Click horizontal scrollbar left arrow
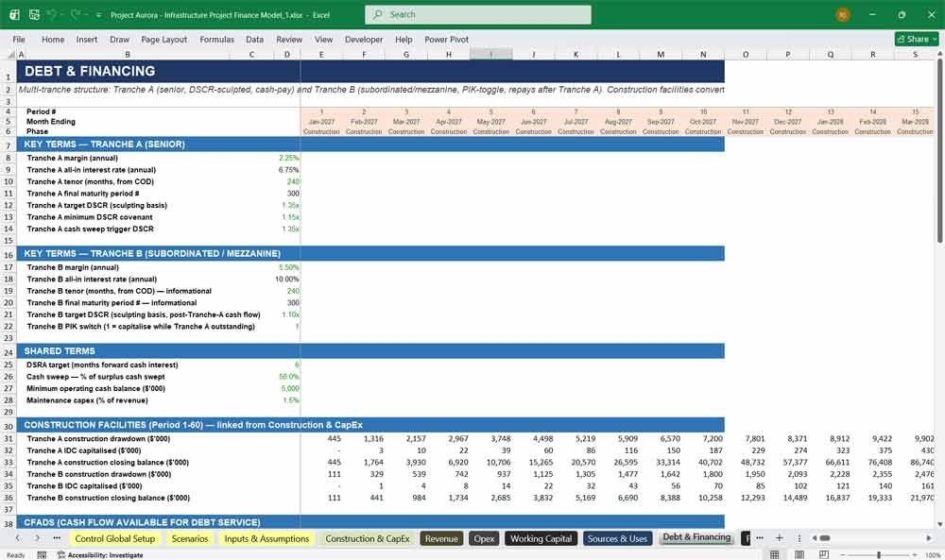 pos(815,538)
